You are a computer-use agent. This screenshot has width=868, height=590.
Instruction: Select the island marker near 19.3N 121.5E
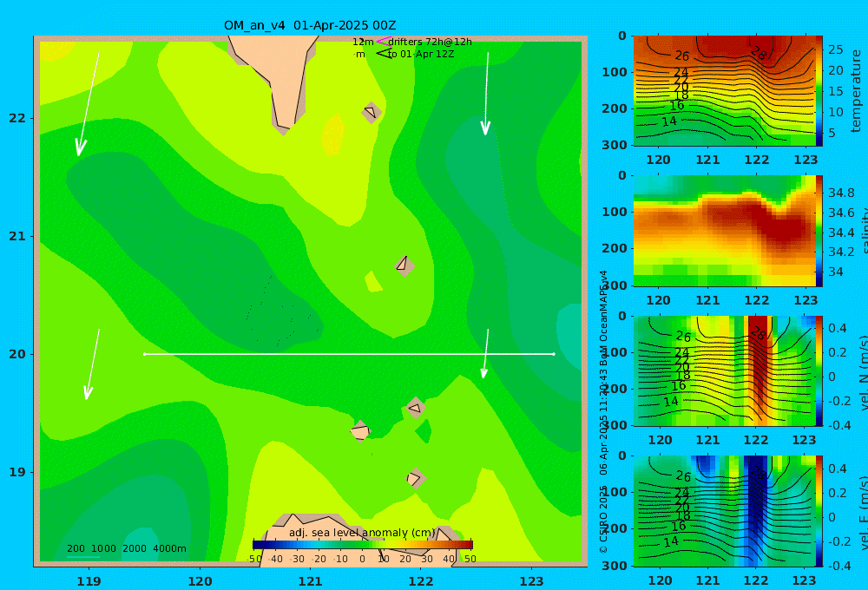tap(360, 431)
